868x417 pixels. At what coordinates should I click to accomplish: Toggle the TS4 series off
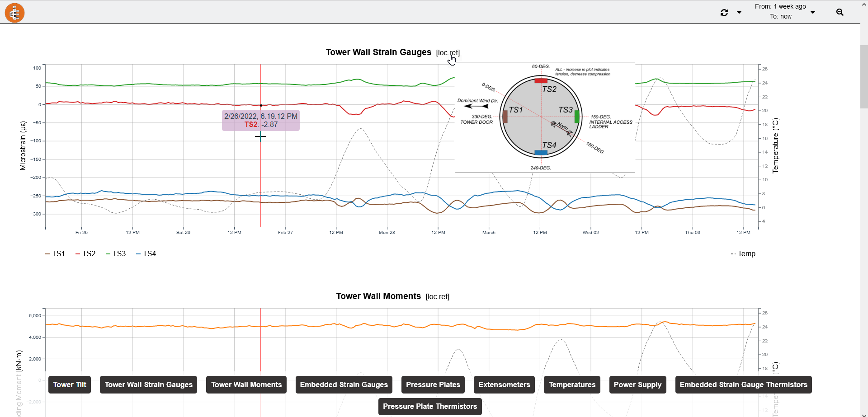149,253
